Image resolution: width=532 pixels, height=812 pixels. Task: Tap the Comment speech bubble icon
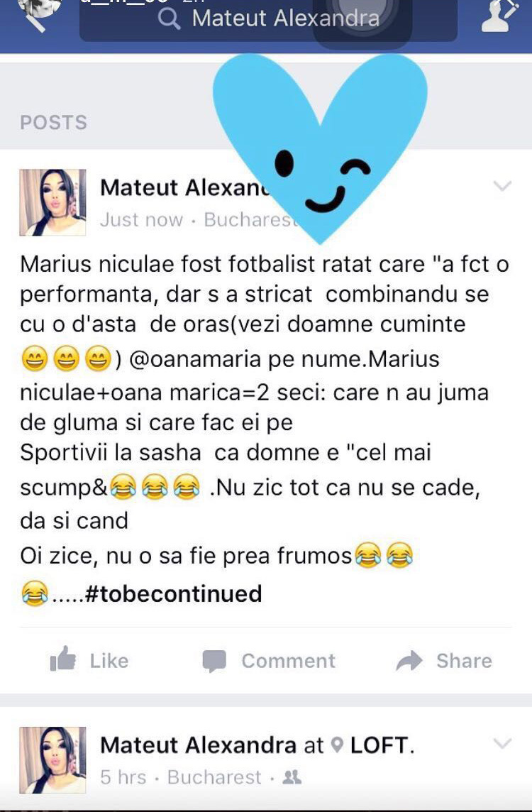(214, 661)
